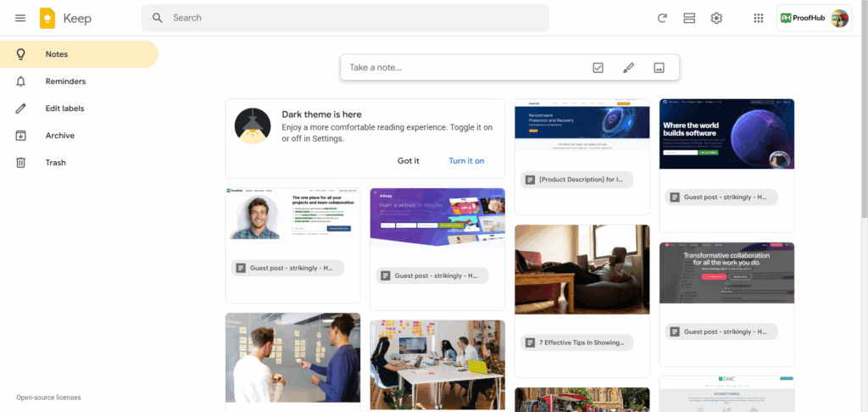Click the Dark theme is here heading
Screen dimensions: 868x412
(x=321, y=114)
